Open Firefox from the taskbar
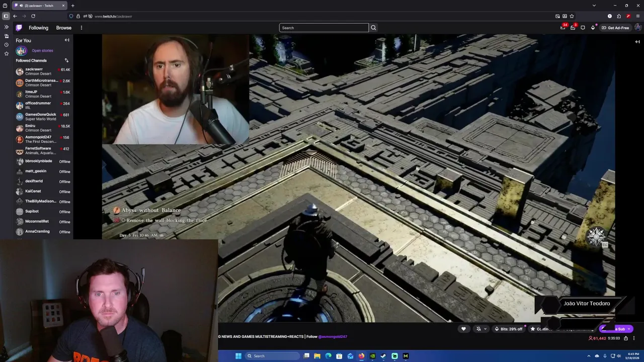Viewport: 644px width, 362px height. (361, 356)
